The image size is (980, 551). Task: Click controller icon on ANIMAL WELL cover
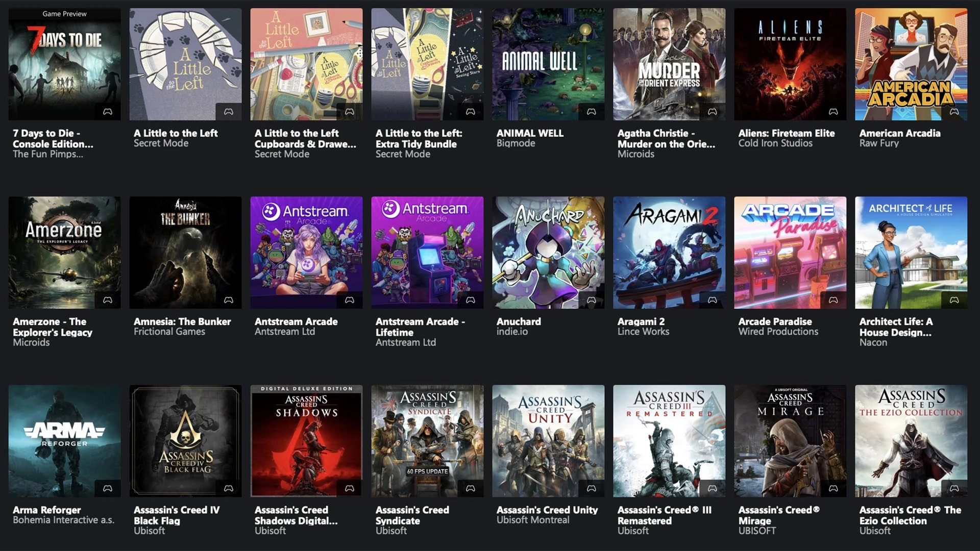[x=592, y=111]
